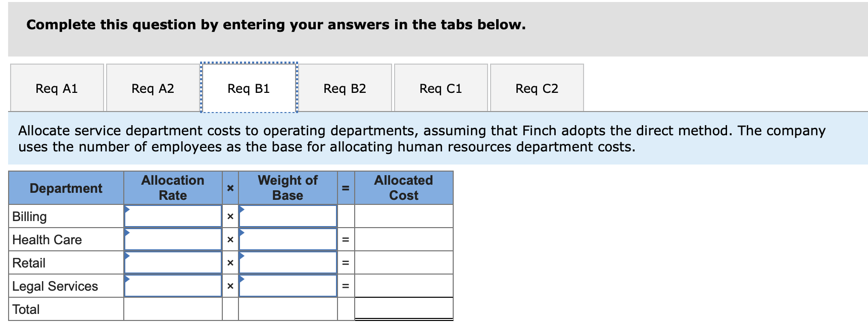Click the Weight of Base input for Billing
The width and height of the screenshot is (868, 324).
(288, 216)
